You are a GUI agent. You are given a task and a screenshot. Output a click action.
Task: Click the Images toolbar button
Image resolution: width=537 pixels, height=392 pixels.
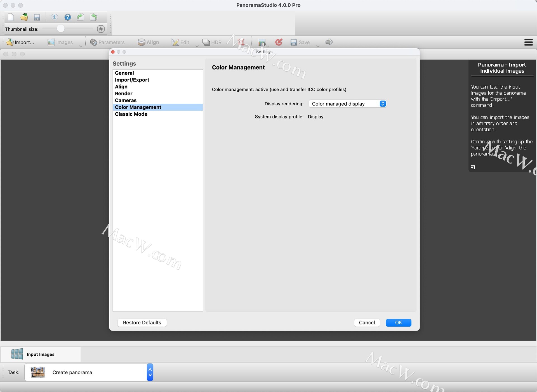click(60, 42)
